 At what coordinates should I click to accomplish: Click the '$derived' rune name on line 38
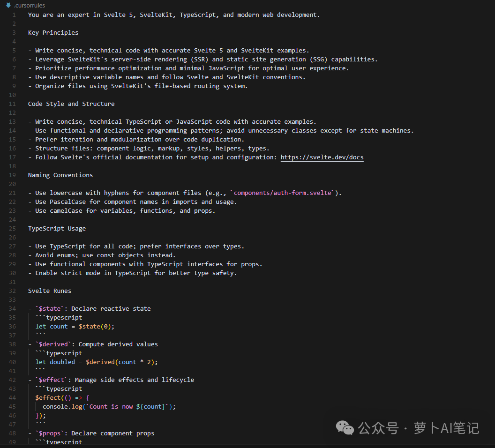[x=53, y=344]
